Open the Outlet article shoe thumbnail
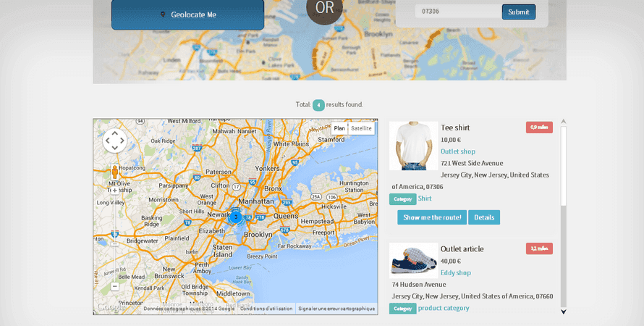The image size is (644, 326). 414,261
